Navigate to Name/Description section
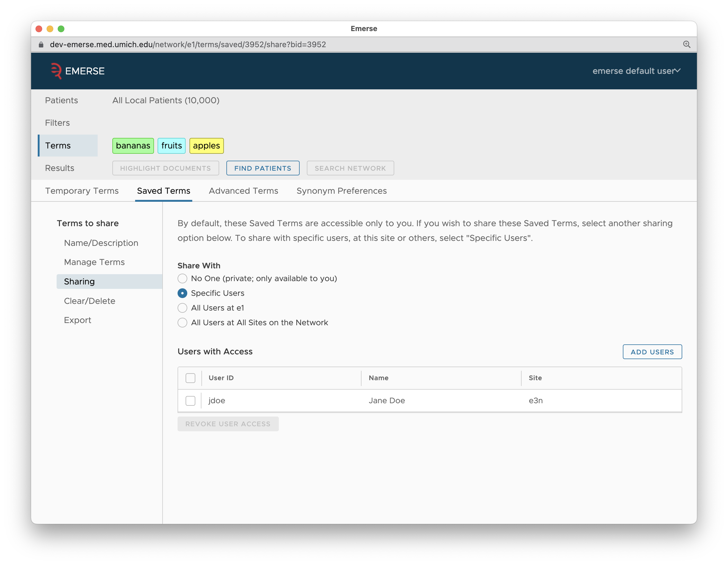 tap(101, 242)
